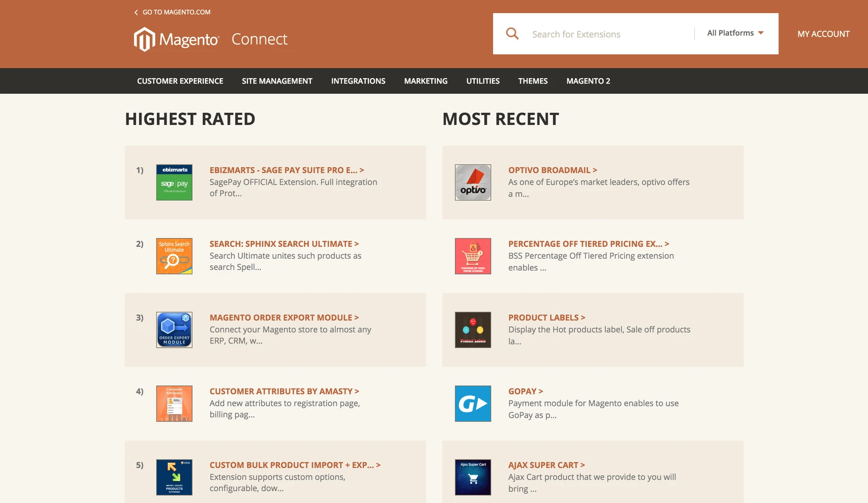Click the Most Recent heading

[x=501, y=119]
